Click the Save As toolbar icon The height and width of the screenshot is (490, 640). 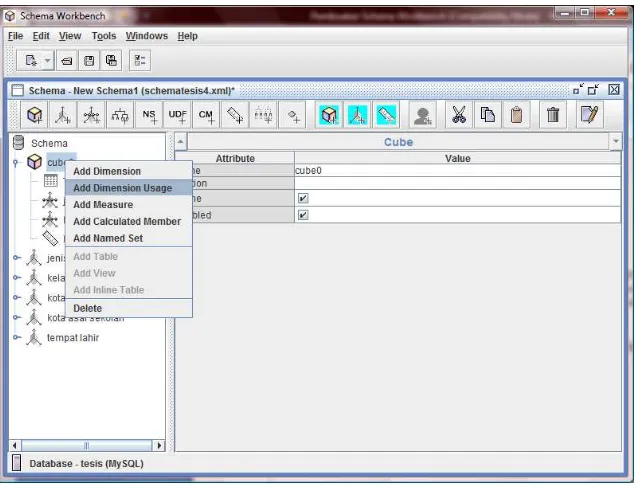(x=111, y=61)
